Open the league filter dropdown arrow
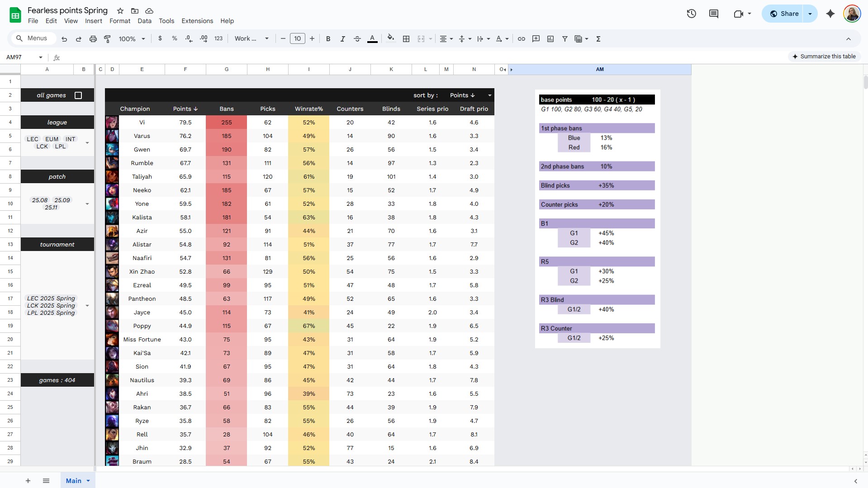 [87, 143]
